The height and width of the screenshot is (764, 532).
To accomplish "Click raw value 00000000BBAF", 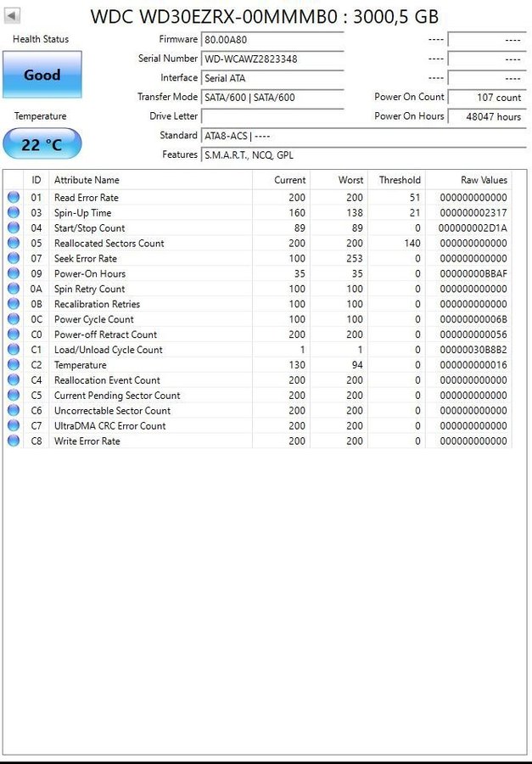I will point(473,273).
